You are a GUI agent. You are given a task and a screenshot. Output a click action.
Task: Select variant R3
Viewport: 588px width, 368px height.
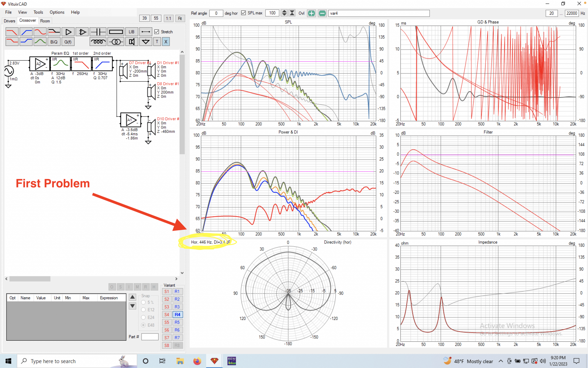tap(177, 307)
